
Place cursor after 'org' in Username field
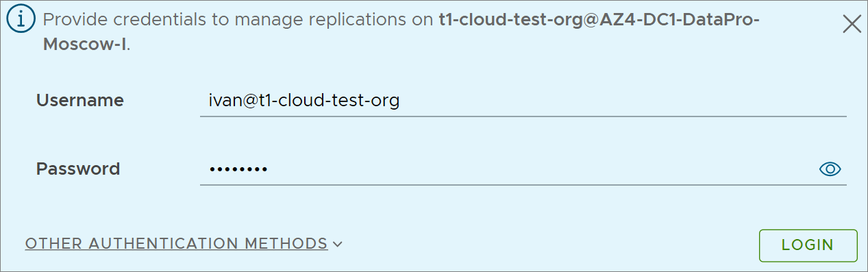click(x=401, y=101)
